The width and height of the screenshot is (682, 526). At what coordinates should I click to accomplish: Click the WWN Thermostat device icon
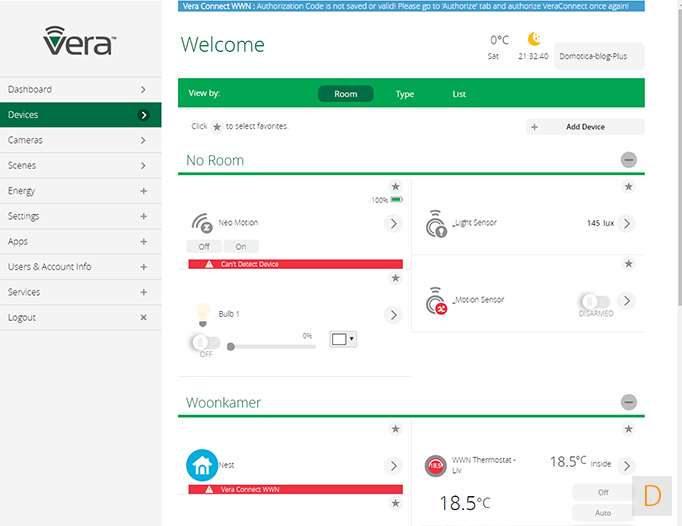(435, 465)
